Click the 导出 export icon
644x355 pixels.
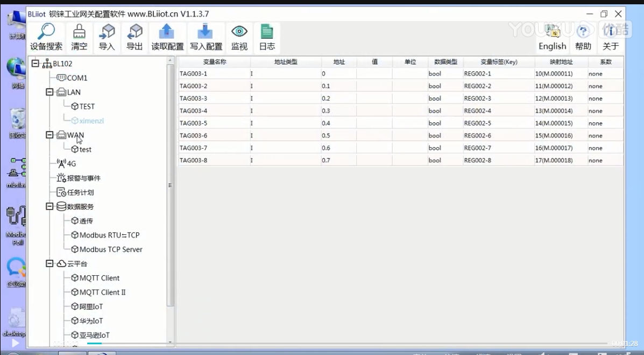click(x=135, y=32)
